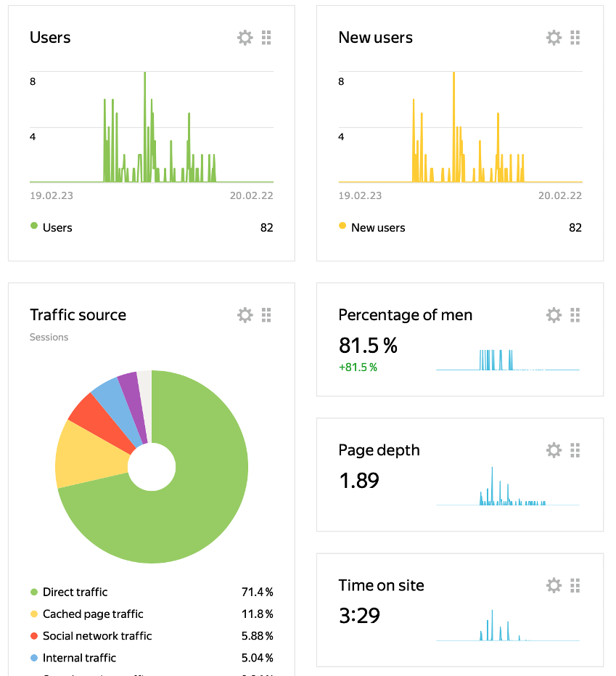Open the Page depth widget title
Viewport: 616px width, 676px height.
[x=379, y=450]
